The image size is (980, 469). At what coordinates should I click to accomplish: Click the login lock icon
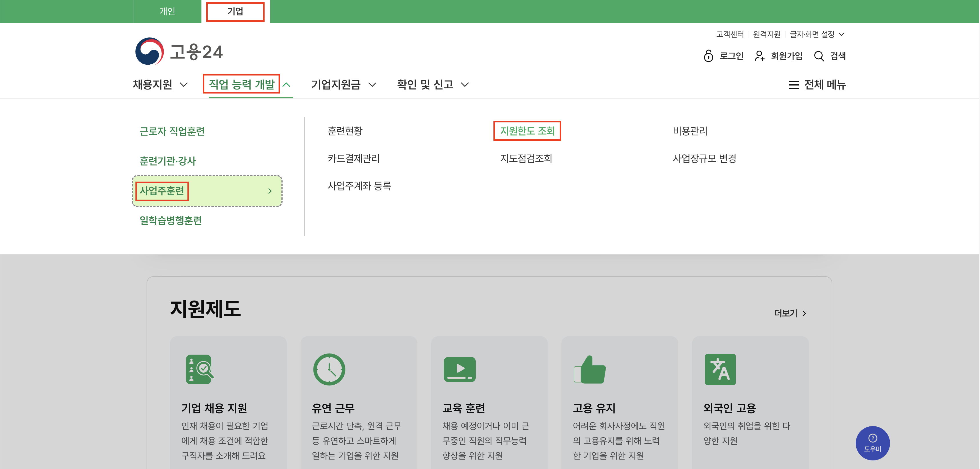(x=708, y=56)
